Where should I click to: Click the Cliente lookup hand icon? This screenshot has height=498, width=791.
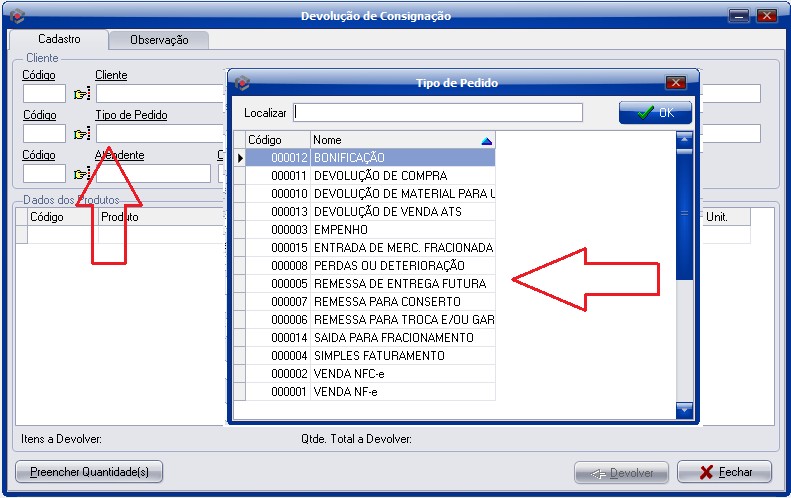click(82, 94)
